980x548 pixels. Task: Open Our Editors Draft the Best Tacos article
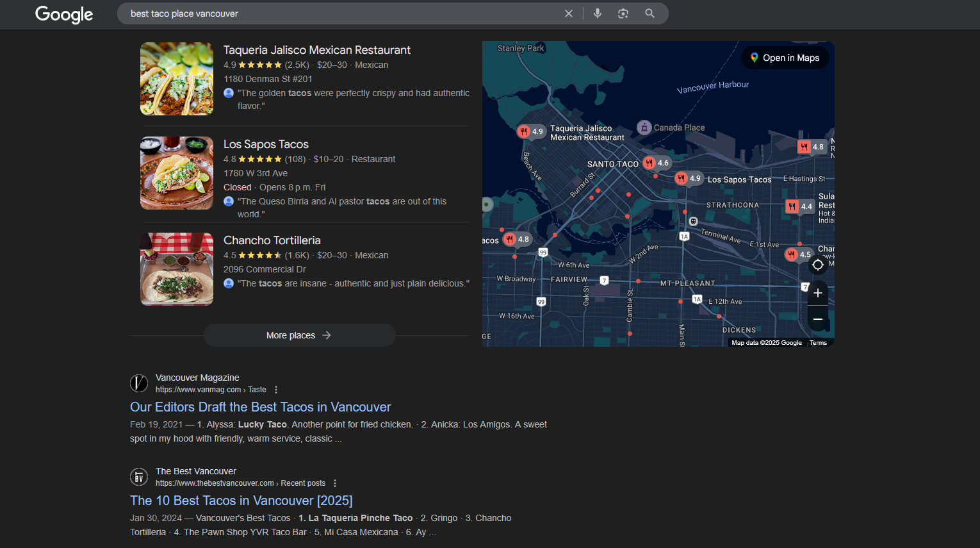pyautogui.click(x=260, y=407)
